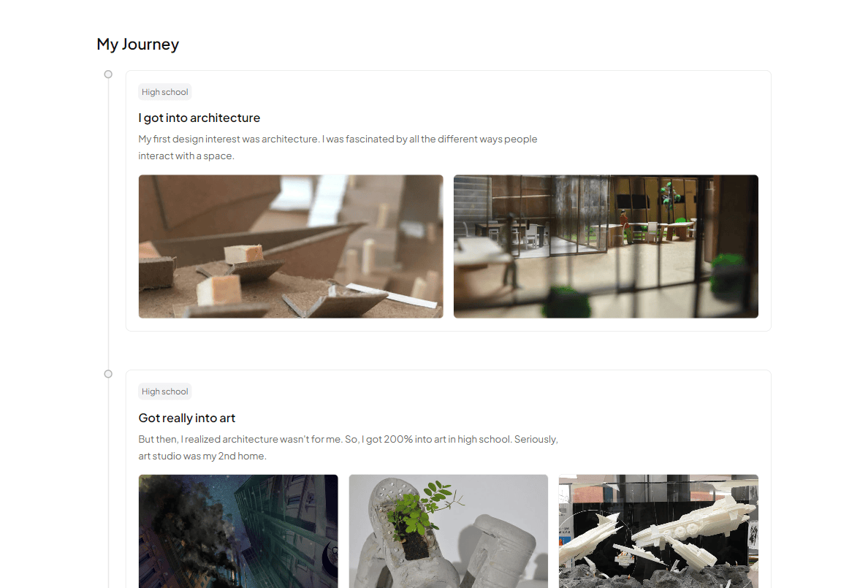This screenshot has height=588, width=868.
Task: Click the 'My Journey' page title
Action: [138, 45]
